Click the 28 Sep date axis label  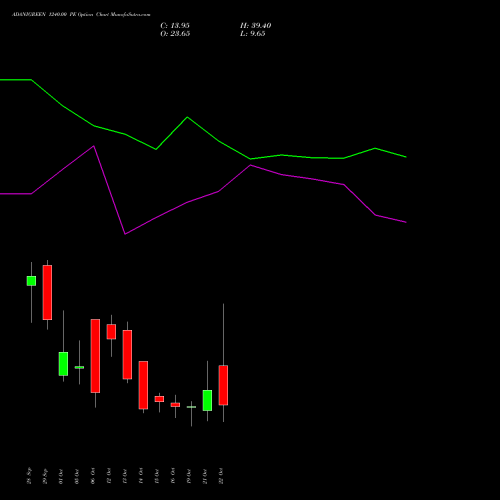pos(29,476)
